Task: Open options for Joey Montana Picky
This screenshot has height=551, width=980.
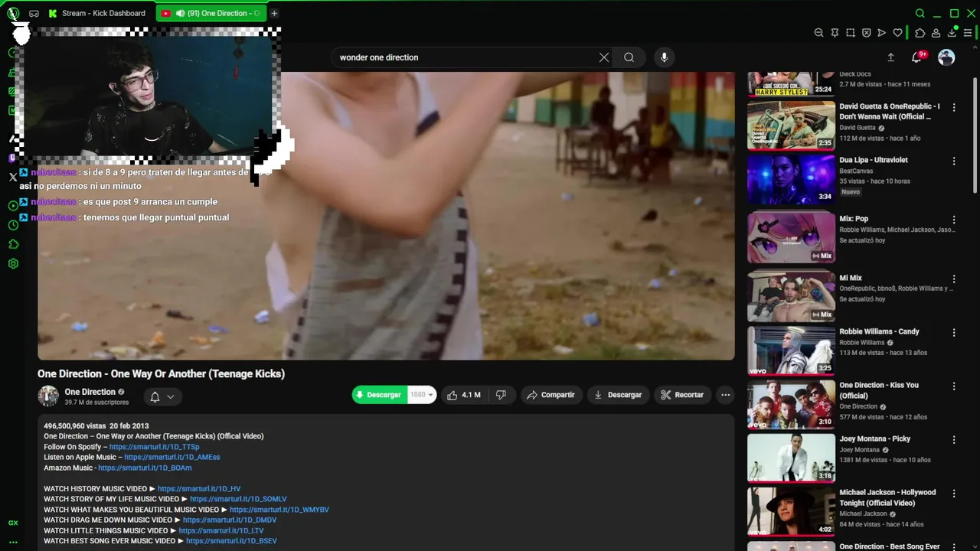Action: pos(954,440)
